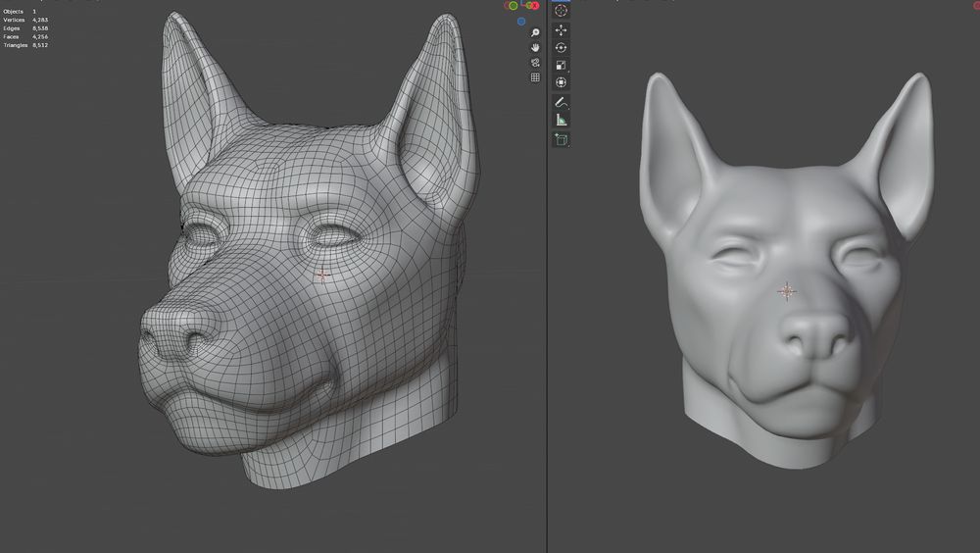Image resolution: width=980 pixels, height=553 pixels.
Task: Activate the Rotate tool
Action: click(x=562, y=48)
